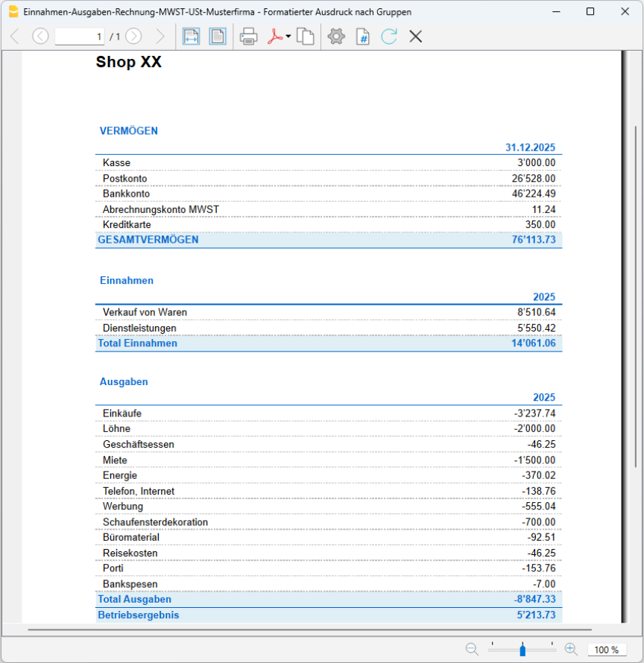Open PDF export dropdown arrow
Viewport: 644px width, 663px height.
click(x=288, y=37)
